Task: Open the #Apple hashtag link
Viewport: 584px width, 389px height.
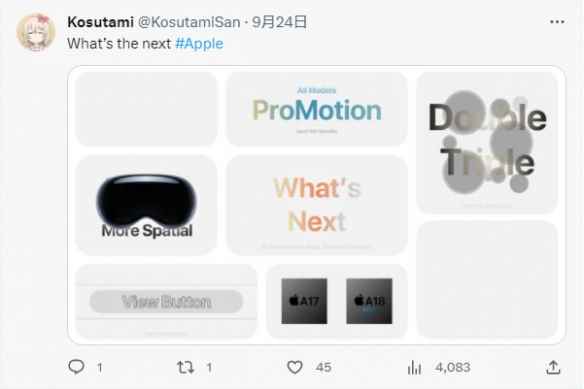Action: point(199,44)
